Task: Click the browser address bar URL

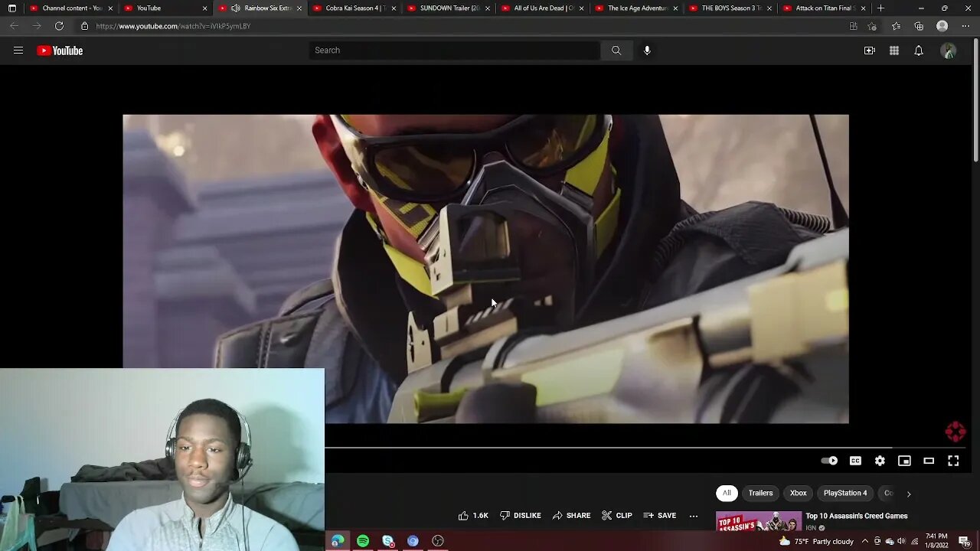Action: 173,26
